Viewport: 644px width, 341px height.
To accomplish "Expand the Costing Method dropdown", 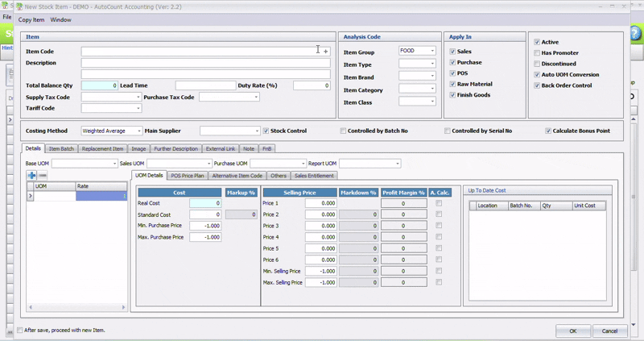I will [x=138, y=131].
